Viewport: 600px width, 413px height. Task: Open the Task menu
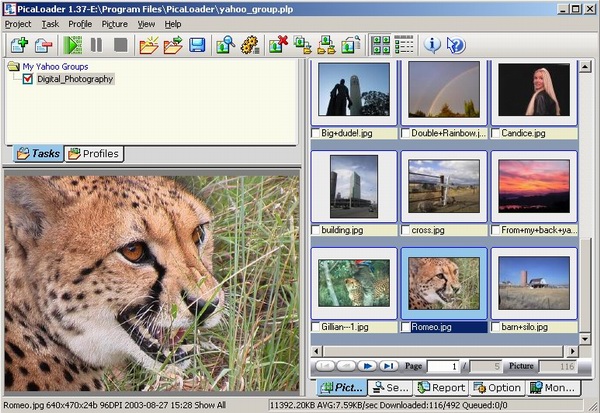click(x=50, y=24)
